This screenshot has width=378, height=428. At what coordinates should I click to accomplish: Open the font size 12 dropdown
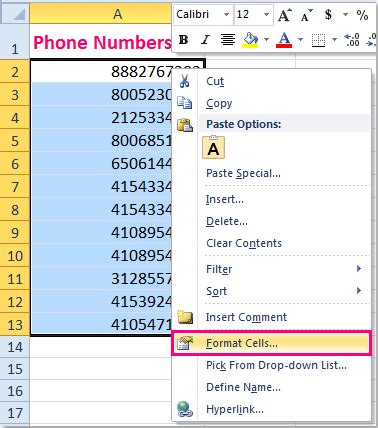(266, 15)
